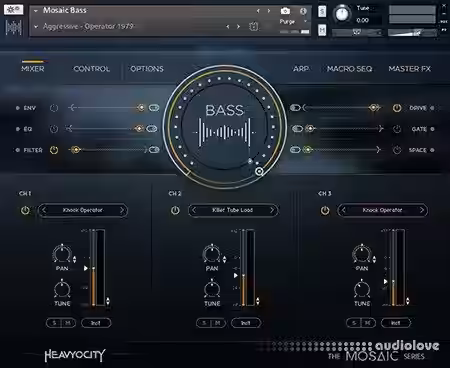Screen dimensions: 450x368
Task: Select previous CH 3 source arrow
Action: (344, 210)
